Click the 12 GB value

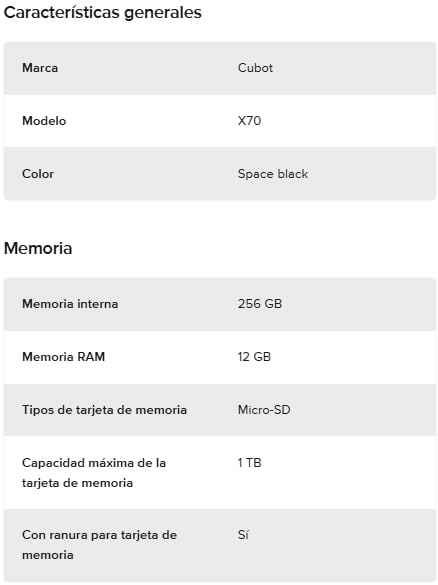254,357
